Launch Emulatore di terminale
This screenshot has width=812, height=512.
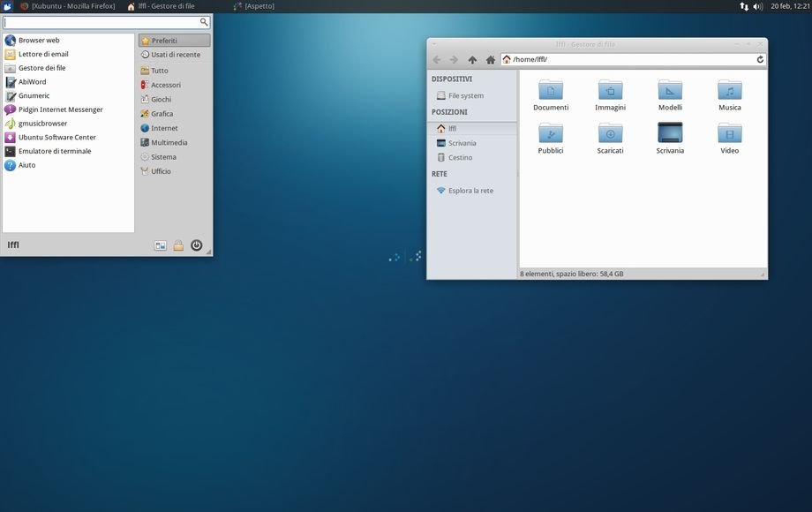click(x=54, y=151)
